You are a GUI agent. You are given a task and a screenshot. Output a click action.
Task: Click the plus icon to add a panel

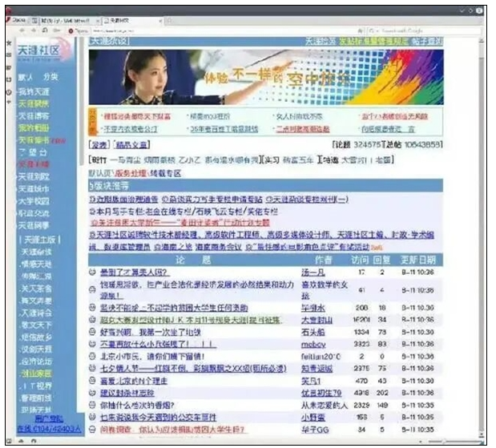click(x=9, y=102)
